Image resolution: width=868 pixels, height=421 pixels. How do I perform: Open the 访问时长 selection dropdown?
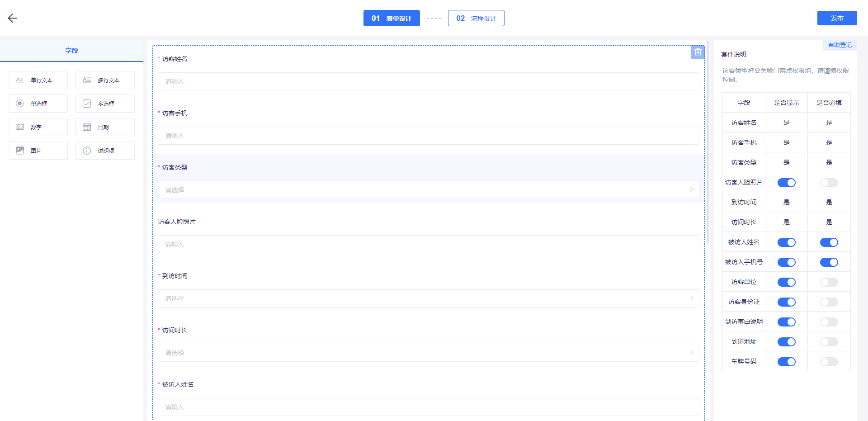pyautogui.click(x=428, y=353)
